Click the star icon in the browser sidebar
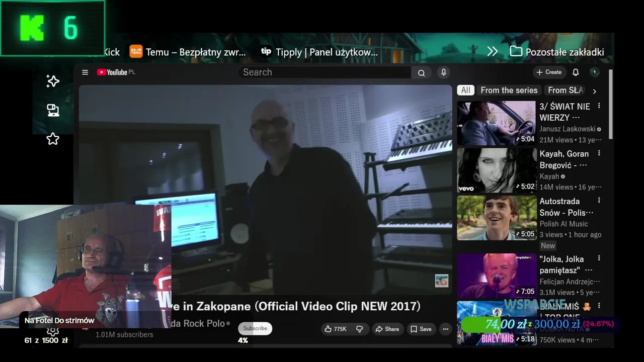The image size is (644, 362). click(53, 139)
